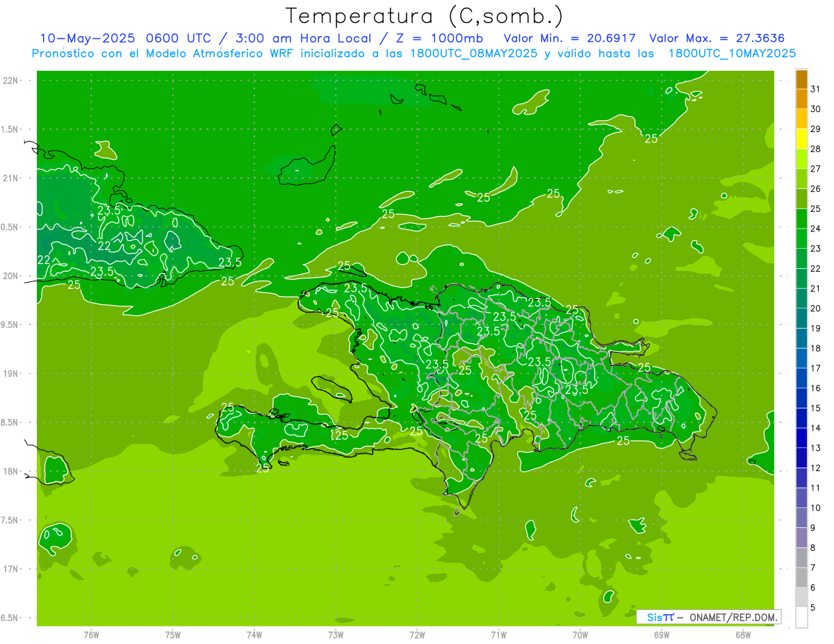The height and width of the screenshot is (644, 834).
Task: Click the '1800UTC_10MAY2025' valid-until time
Action: [x=732, y=53]
